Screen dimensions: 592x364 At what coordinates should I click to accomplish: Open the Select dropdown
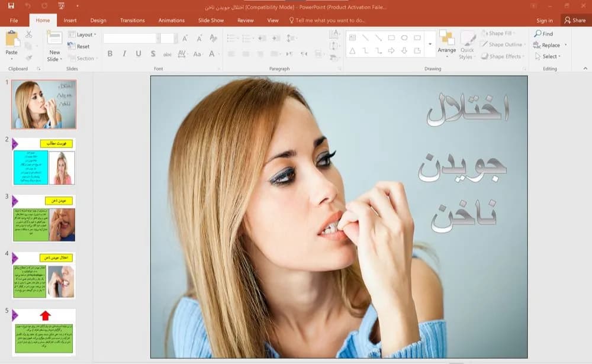click(548, 56)
